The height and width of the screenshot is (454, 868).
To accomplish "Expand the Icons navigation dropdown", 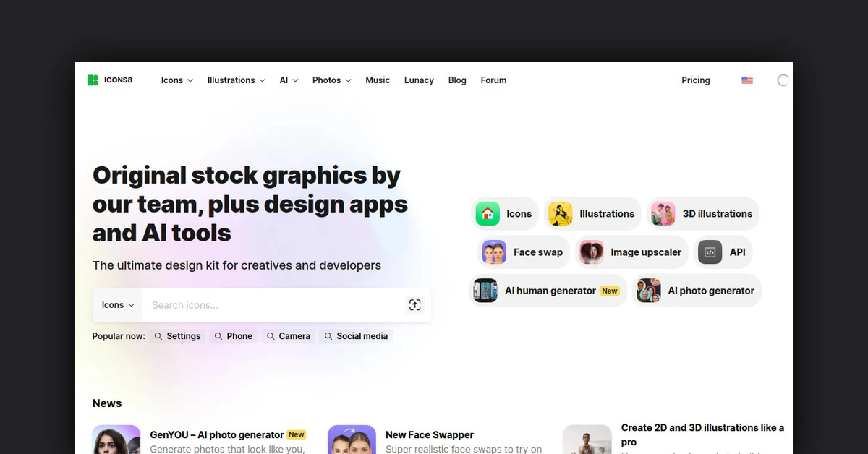I will (x=176, y=80).
